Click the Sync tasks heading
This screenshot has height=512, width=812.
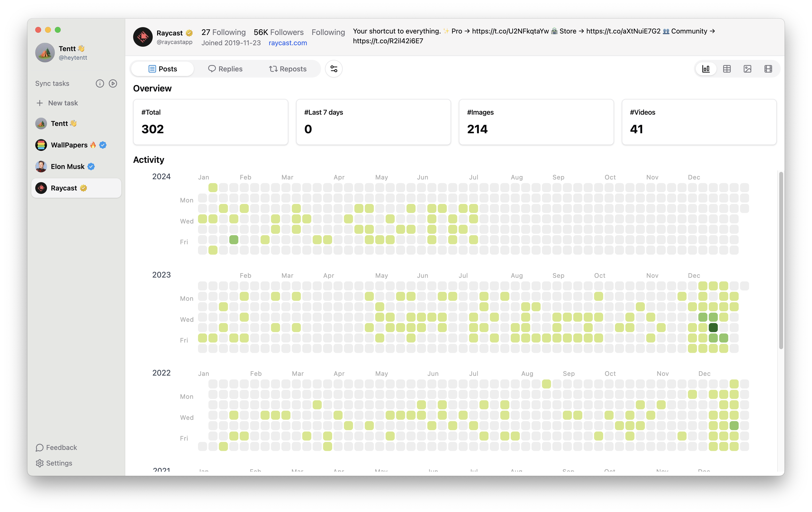pos(52,84)
